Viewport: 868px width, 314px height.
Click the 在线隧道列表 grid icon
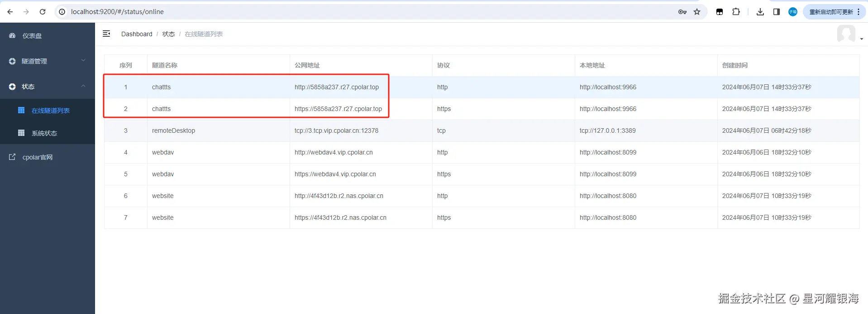pyautogui.click(x=21, y=110)
